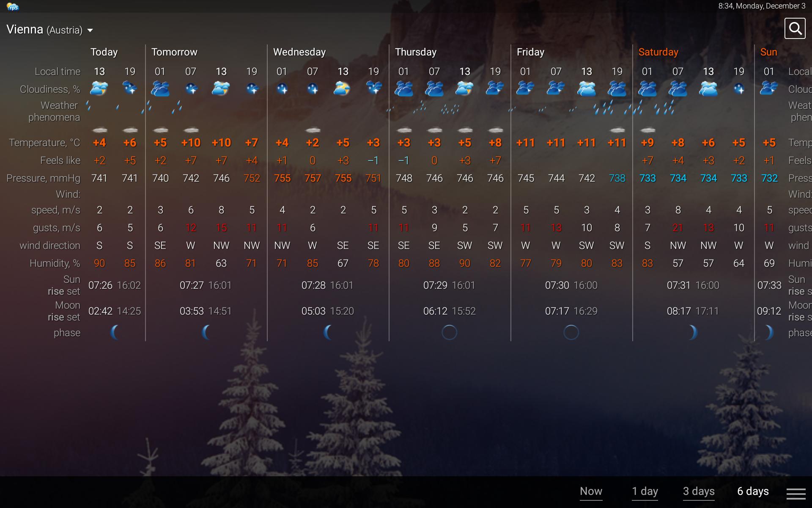Click the rTips app icon top left

pos(13,6)
